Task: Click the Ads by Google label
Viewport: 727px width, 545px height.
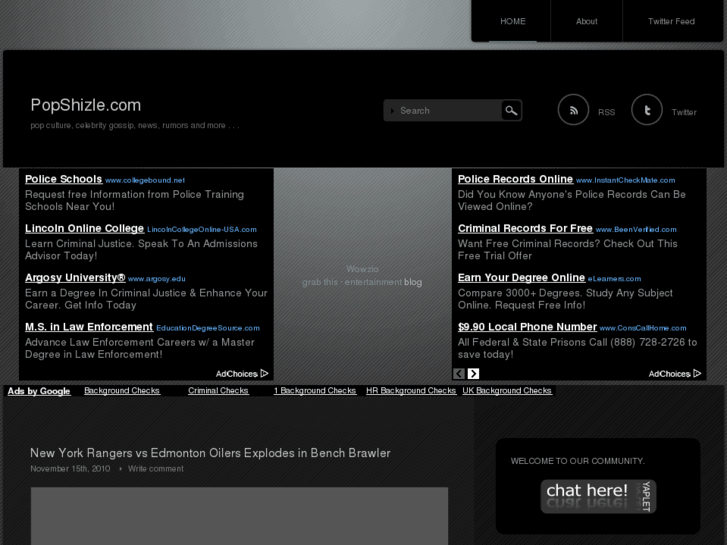Action: [x=39, y=391]
